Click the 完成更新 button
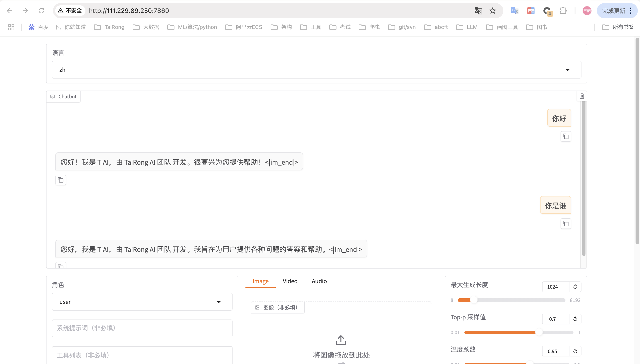This screenshot has height=364, width=640. pyautogui.click(x=613, y=11)
